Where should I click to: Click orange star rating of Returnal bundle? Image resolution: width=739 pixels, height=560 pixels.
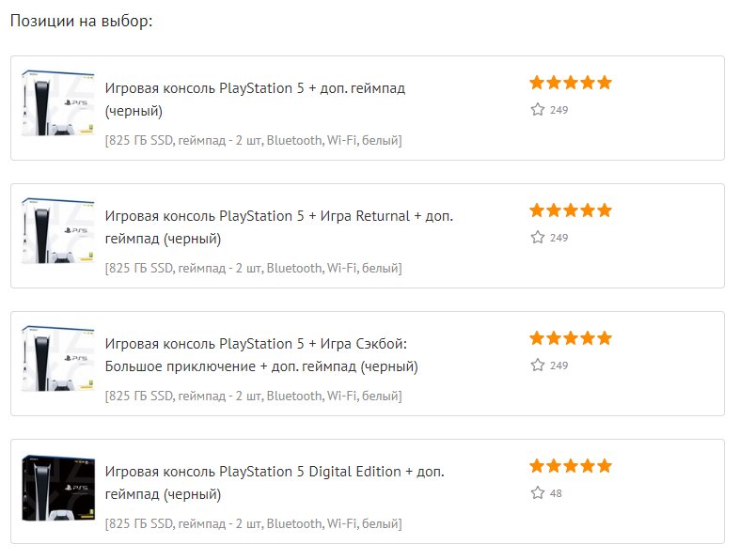click(571, 210)
